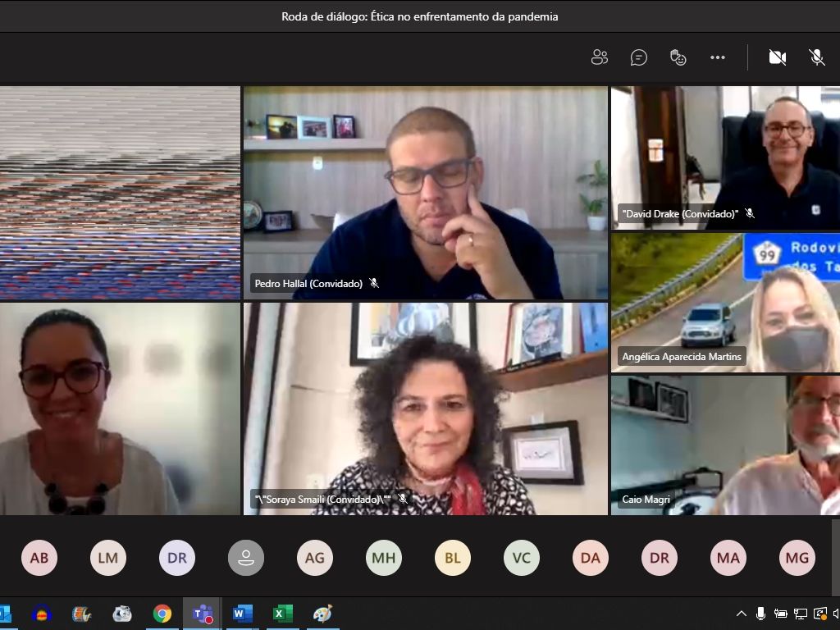Select the VC participant avatar
The width and height of the screenshot is (840, 630).
[522, 558]
